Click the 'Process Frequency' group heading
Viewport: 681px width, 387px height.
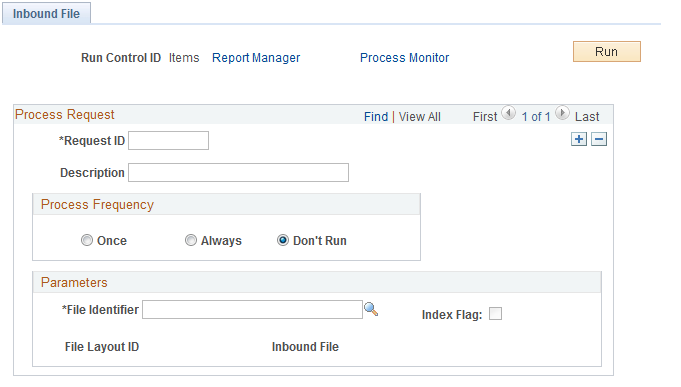click(x=97, y=205)
